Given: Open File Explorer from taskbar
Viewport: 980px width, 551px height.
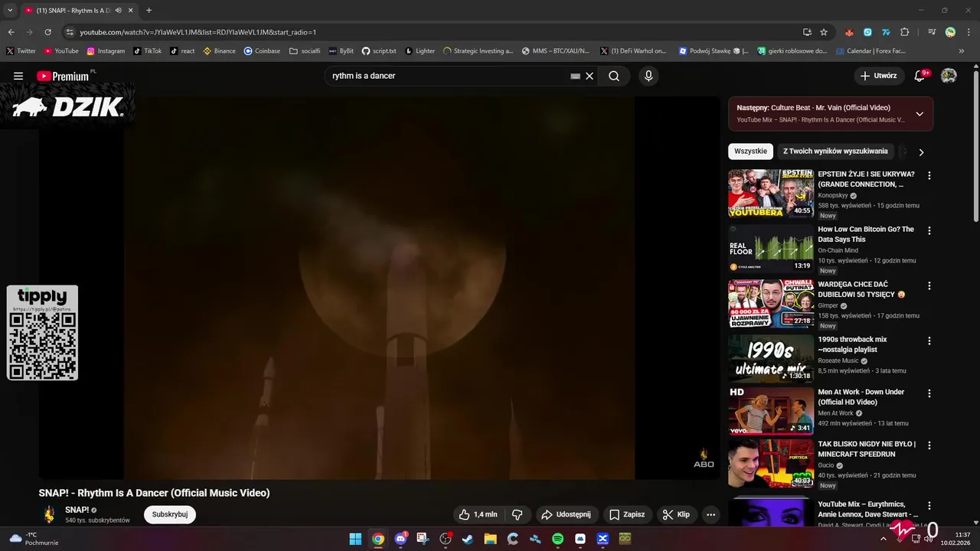Looking at the screenshot, I should (490, 539).
